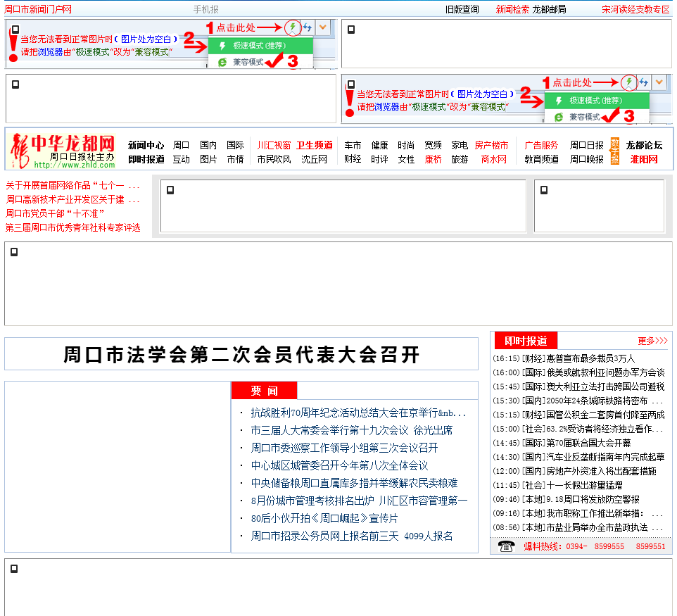The height and width of the screenshot is (616, 677).
Task: Open the 广告服务 link
Action: [541, 145]
